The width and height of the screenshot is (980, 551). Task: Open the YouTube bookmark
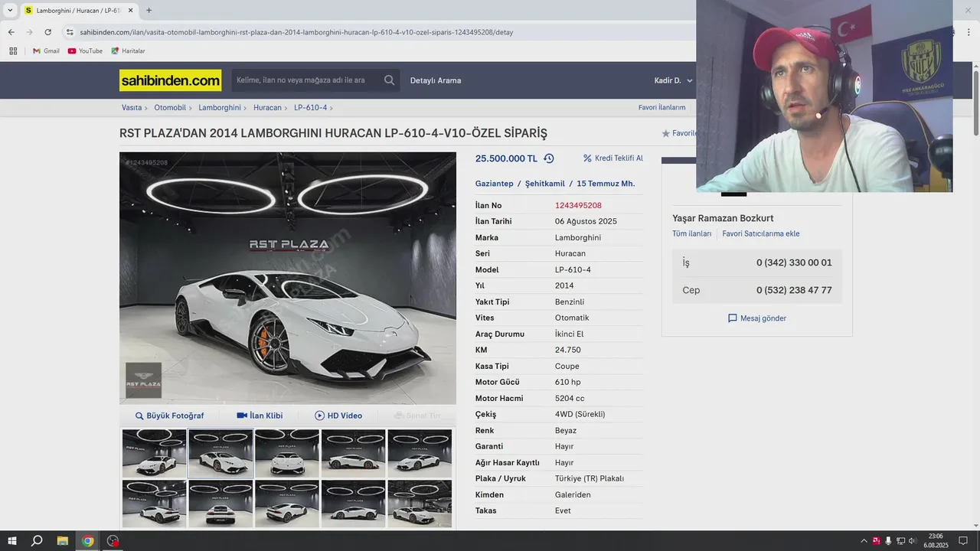(x=85, y=51)
